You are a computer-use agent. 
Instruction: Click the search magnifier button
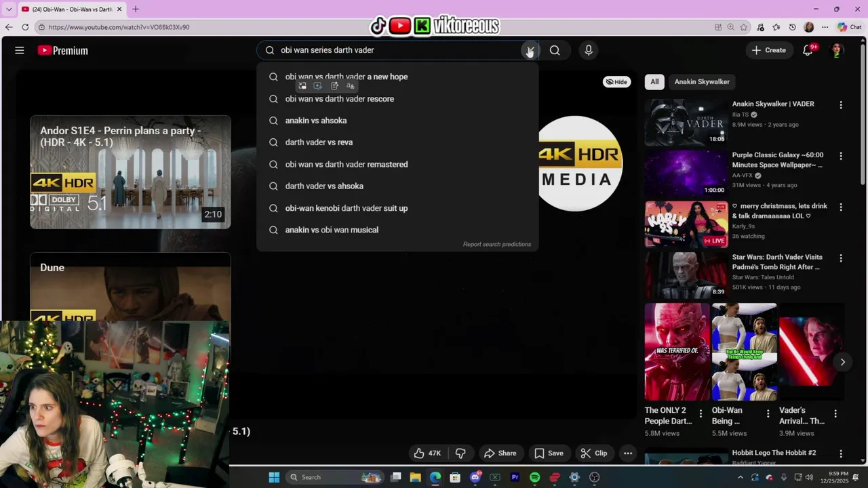pyautogui.click(x=555, y=50)
